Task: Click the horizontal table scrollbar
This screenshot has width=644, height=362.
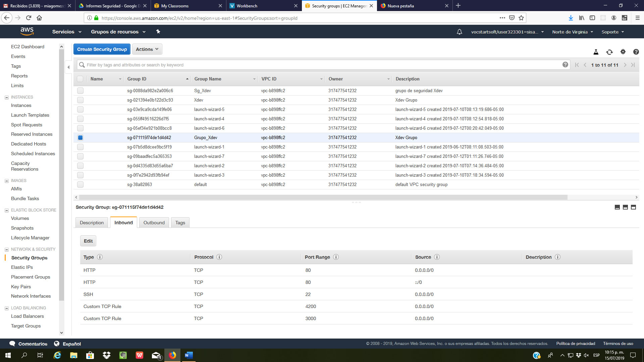Action: tap(323, 197)
